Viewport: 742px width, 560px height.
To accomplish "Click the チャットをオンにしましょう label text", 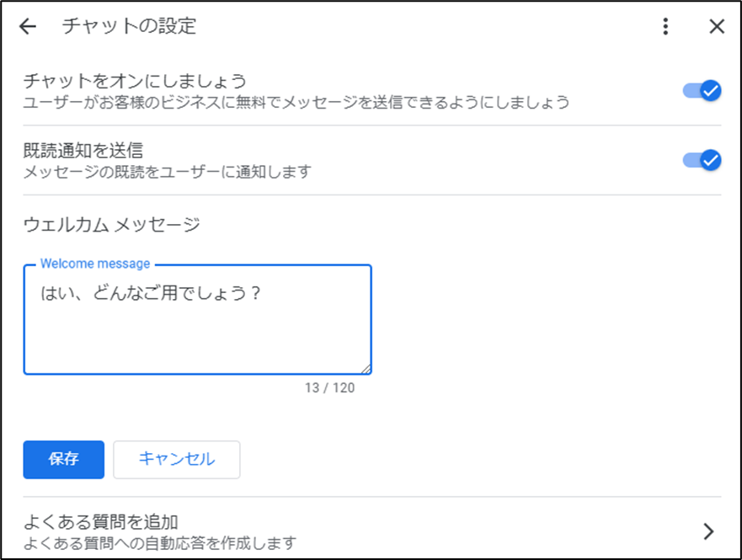I will (135, 81).
